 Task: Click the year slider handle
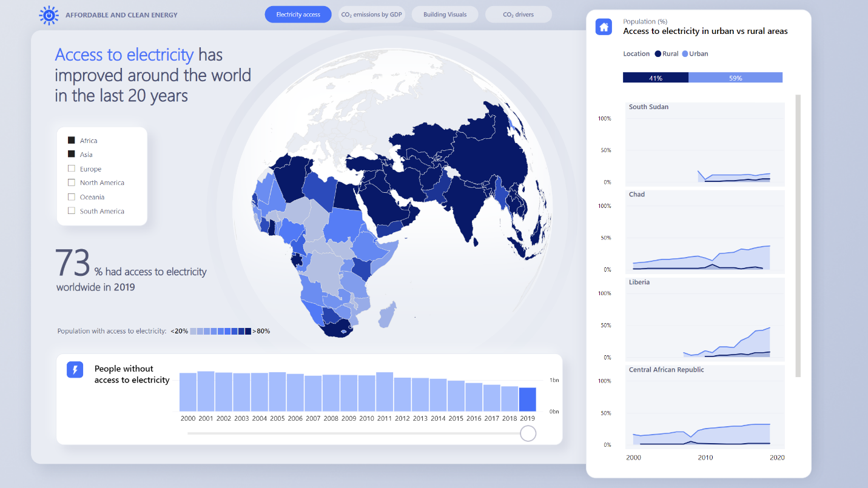point(528,433)
